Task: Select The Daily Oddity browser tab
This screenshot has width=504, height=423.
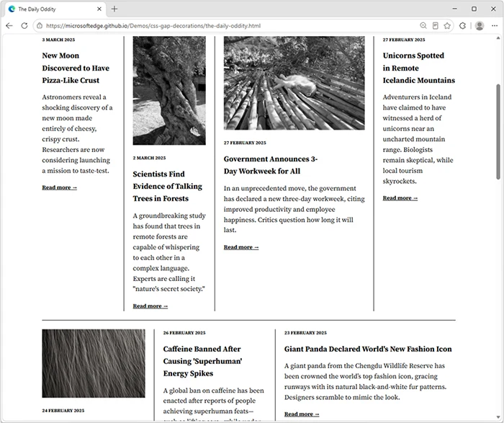Action: (x=55, y=9)
